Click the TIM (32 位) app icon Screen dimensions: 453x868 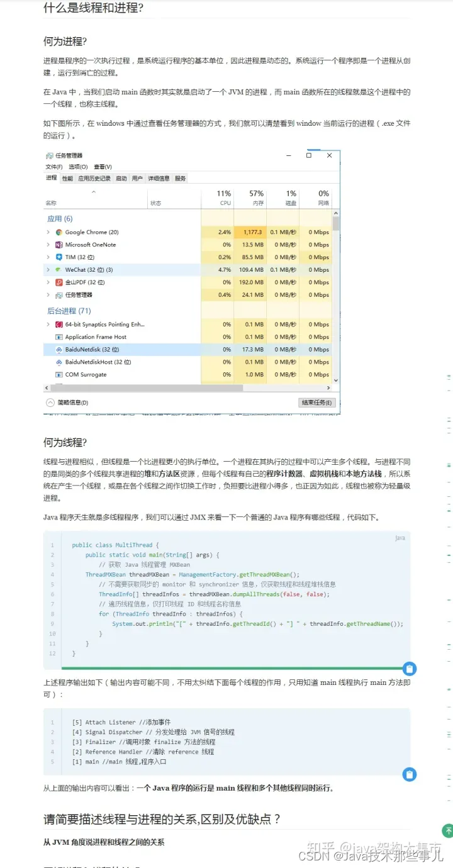[59, 257]
